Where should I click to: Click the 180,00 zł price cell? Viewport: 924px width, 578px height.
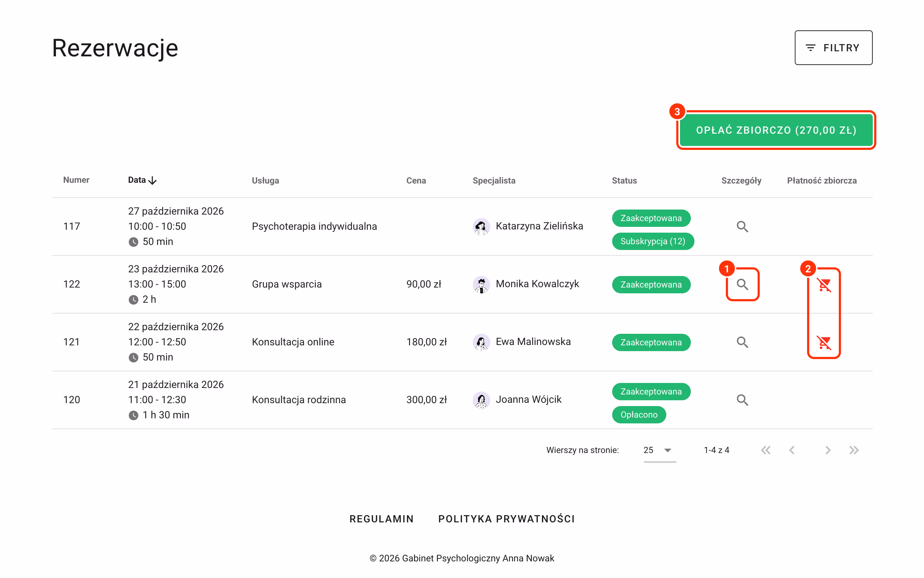(427, 342)
